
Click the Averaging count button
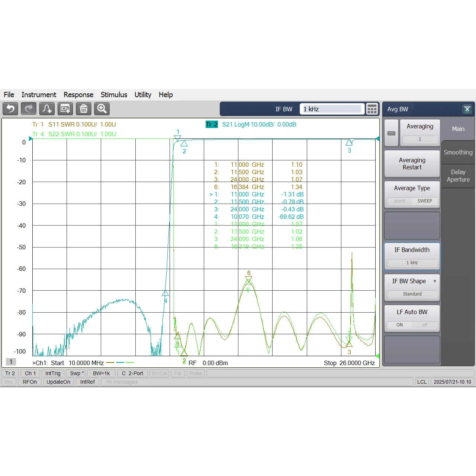[420, 133]
